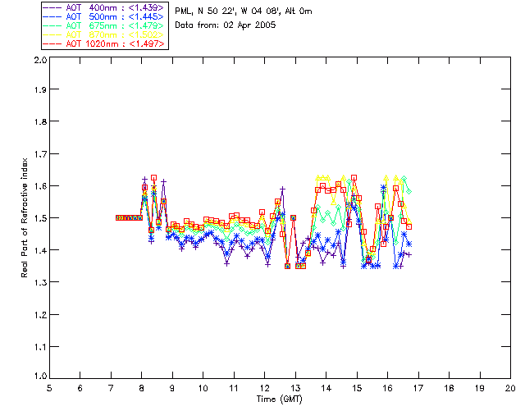Click the x-axis tick label 12
The image size is (525, 420).
(264, 388)
